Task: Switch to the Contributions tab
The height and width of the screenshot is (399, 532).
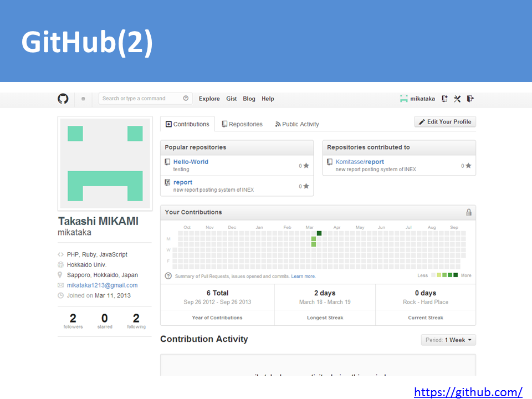Action: coord(187,124)
